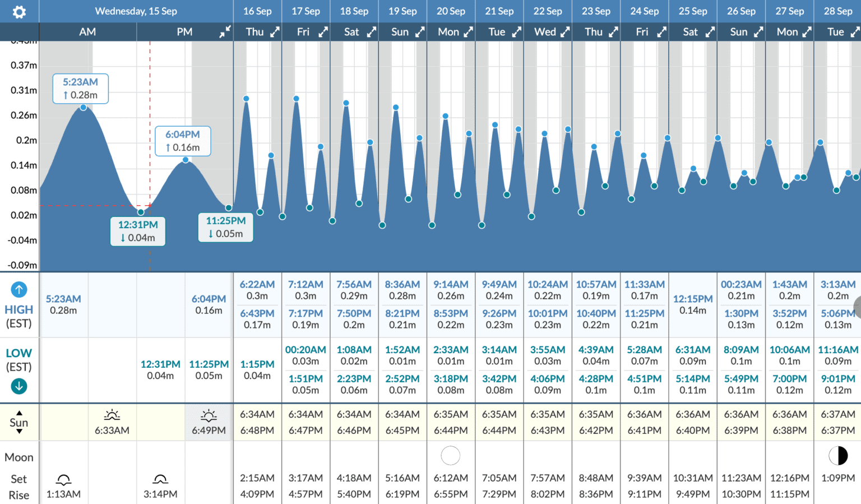
Task: Expand the Sun 26 Sep column
Action: (758, 33)
